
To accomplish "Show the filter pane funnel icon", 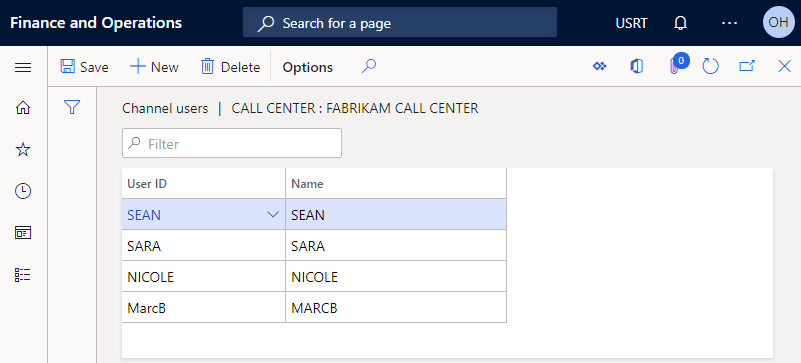I will point(72,107).
